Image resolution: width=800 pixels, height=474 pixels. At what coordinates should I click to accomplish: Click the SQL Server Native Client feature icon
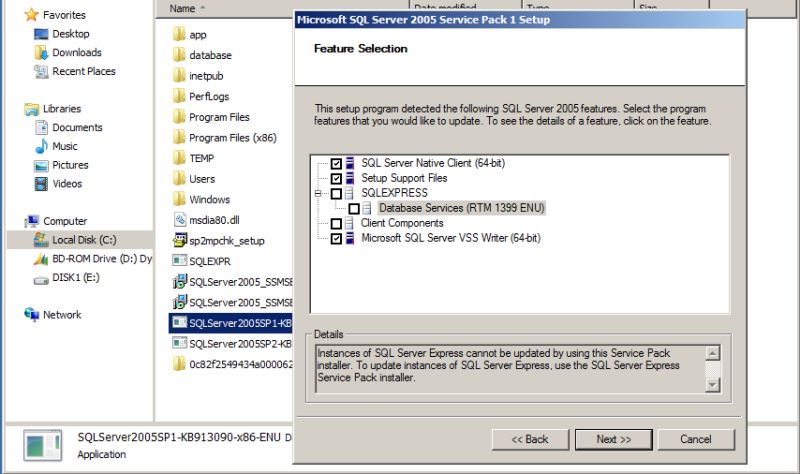point(350,163)
